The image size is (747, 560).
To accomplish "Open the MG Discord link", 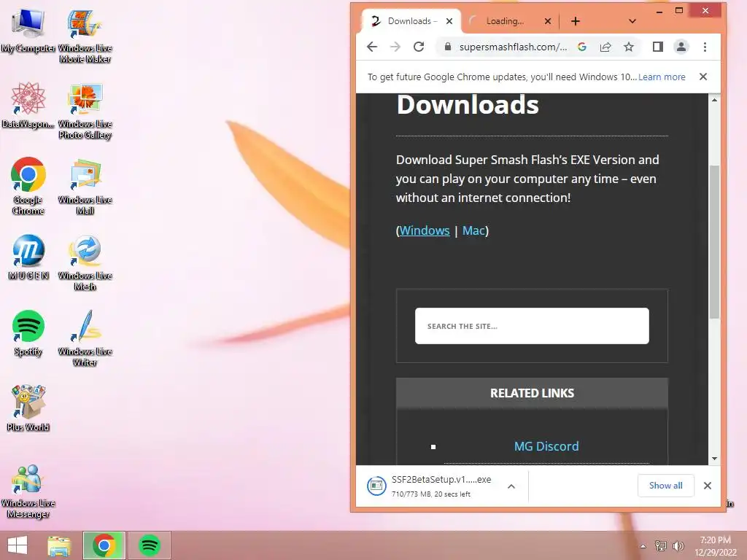I will point(546,446).
